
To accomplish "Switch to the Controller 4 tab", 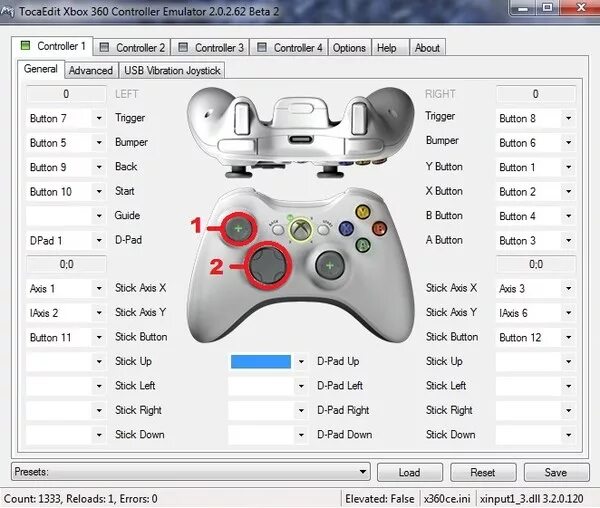I will [x=289, y=47].
